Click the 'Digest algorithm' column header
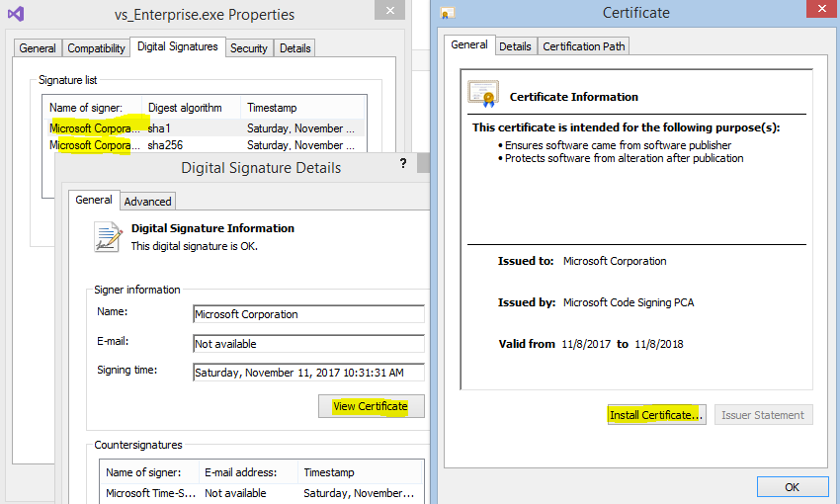The image size is (840, 504). pos(192,108)
